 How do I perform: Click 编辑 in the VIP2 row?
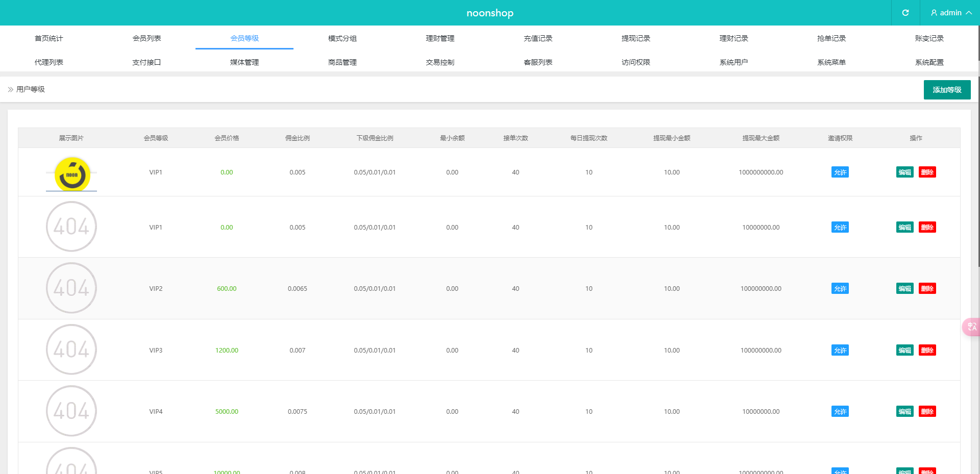point(905,288)
